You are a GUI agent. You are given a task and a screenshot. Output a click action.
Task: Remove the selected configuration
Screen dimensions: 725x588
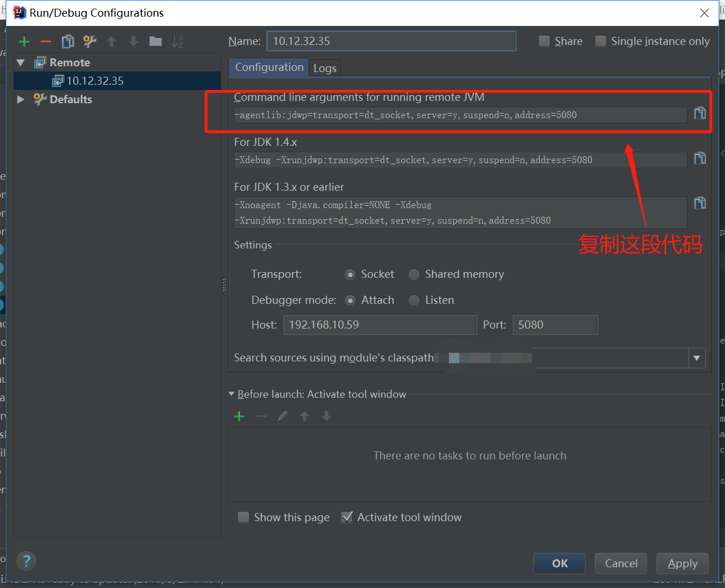point(46,41)
